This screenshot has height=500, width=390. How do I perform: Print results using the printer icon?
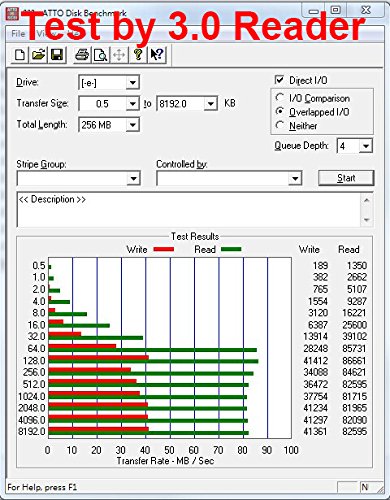click(x=82, y=54)
